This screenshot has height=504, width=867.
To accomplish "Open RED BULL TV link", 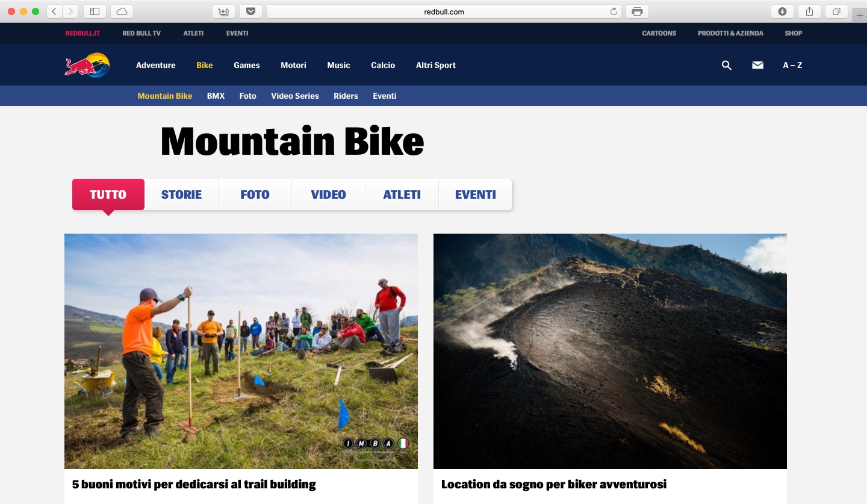I will pos(141,33).
